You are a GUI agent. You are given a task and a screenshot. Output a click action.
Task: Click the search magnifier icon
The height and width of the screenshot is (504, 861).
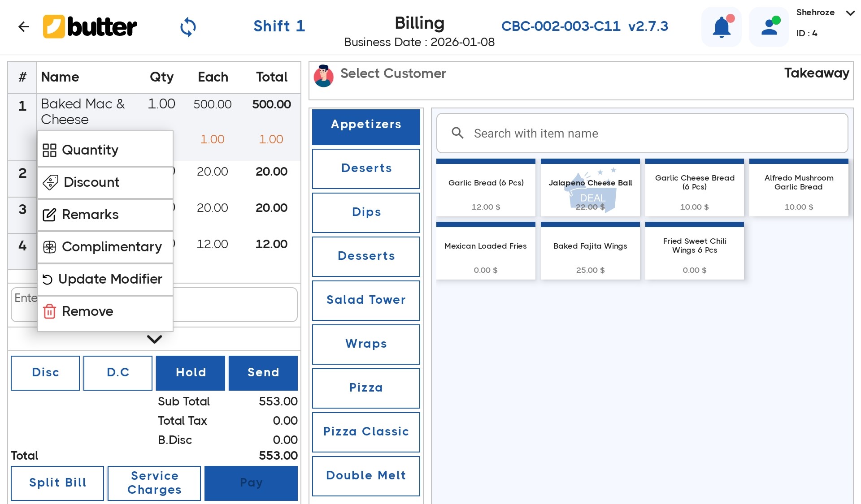click(458, 133)
